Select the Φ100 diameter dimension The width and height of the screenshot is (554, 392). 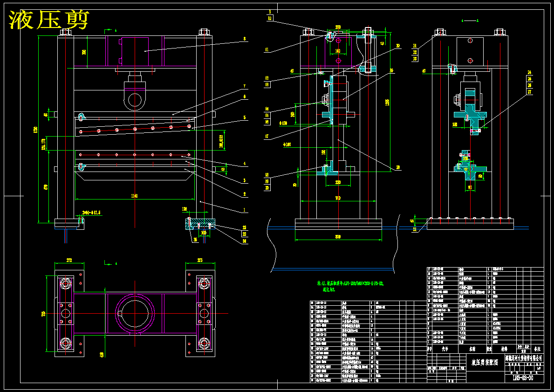pyautogui.click(x=287, y=144)
